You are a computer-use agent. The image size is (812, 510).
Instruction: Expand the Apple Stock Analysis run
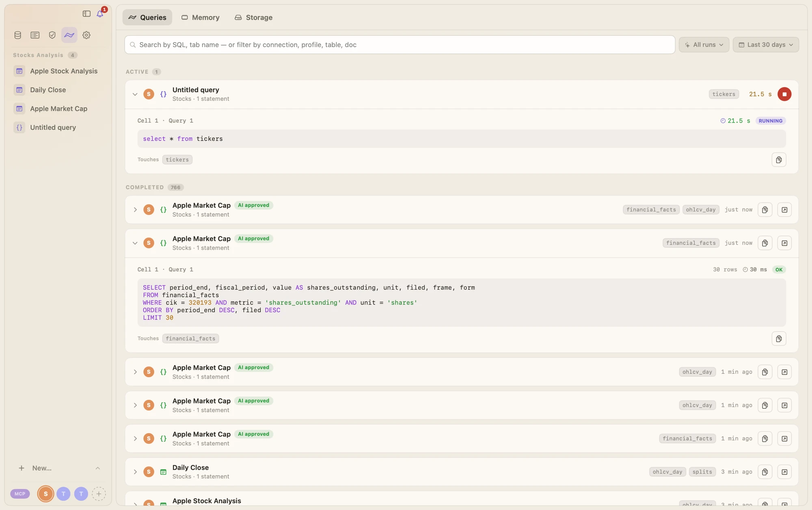(135, 504)
